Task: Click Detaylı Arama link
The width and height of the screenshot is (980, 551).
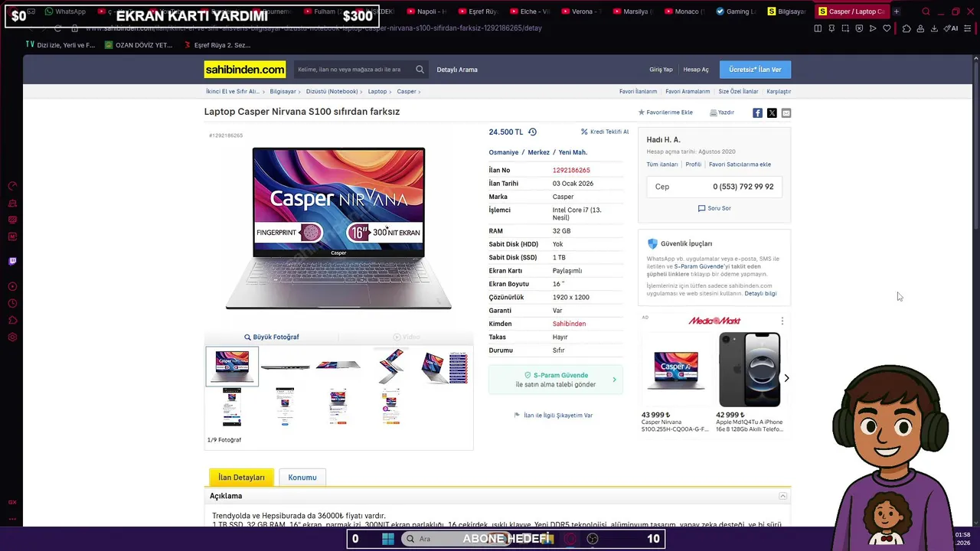Action: 457,70
